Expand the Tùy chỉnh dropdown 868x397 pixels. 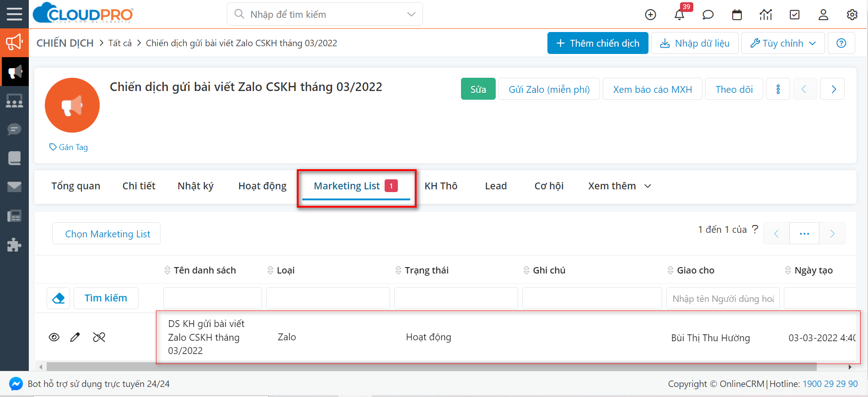[783, 43]
